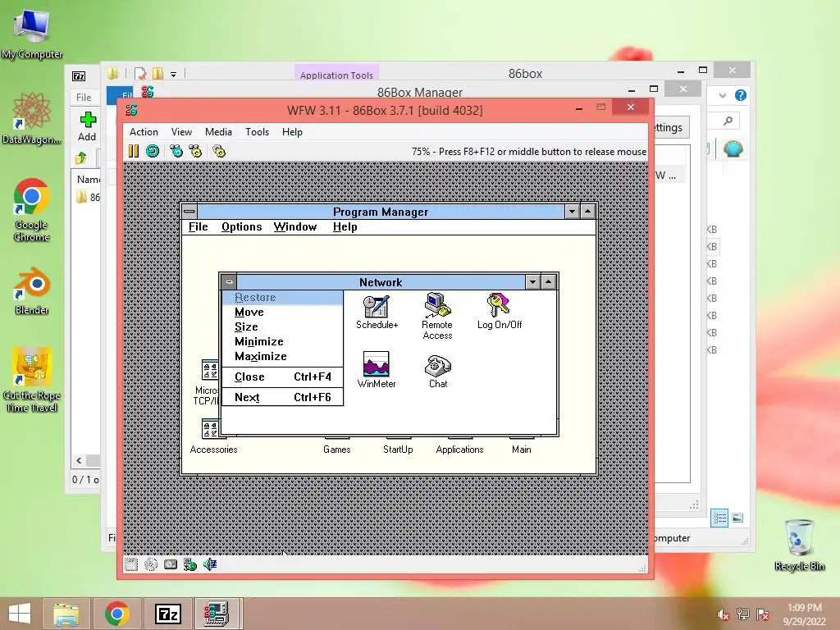Click the hard disk status bar icon
Screen dimensions: 840x630
[x=171, y=564]
